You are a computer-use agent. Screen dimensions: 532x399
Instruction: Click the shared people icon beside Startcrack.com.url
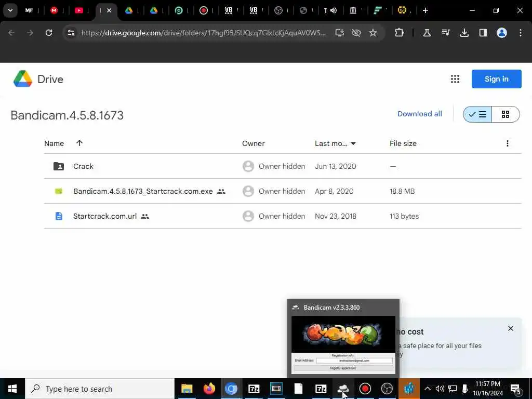point(145,216)
